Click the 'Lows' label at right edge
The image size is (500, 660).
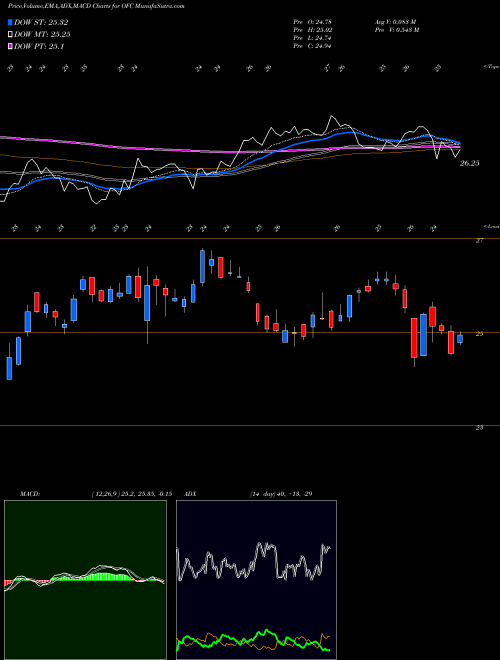coord(491,226)
